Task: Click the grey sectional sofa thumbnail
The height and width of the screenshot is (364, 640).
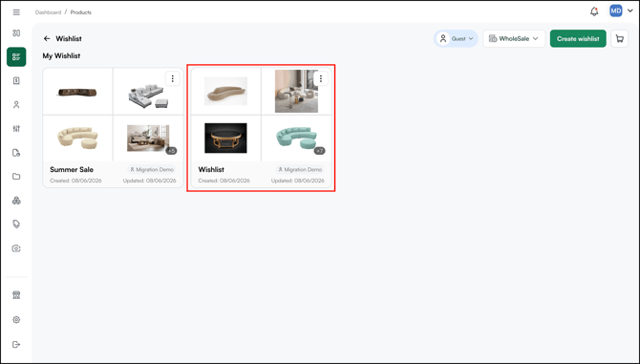Action: point(148,97)
